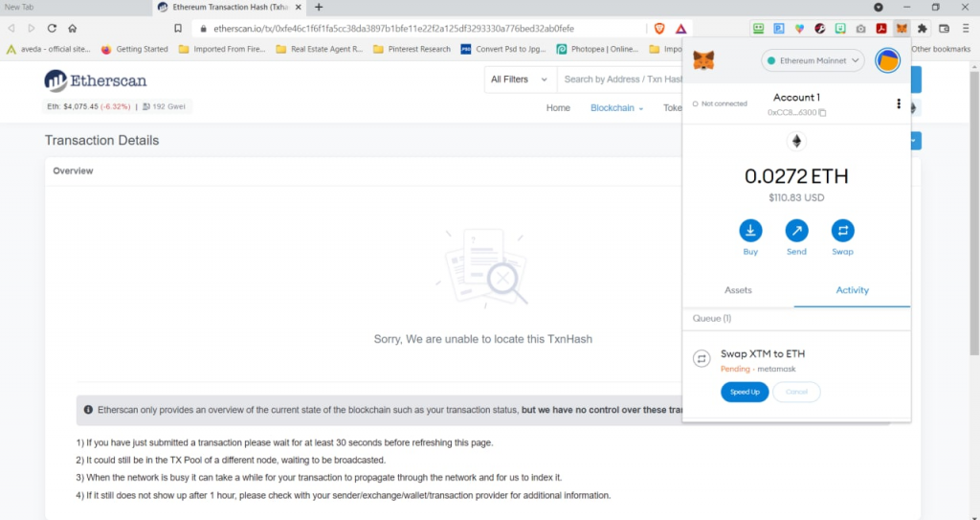Click the Etherscan logo
This screenshot has width=980, height=520.
(x=96, y=80)
